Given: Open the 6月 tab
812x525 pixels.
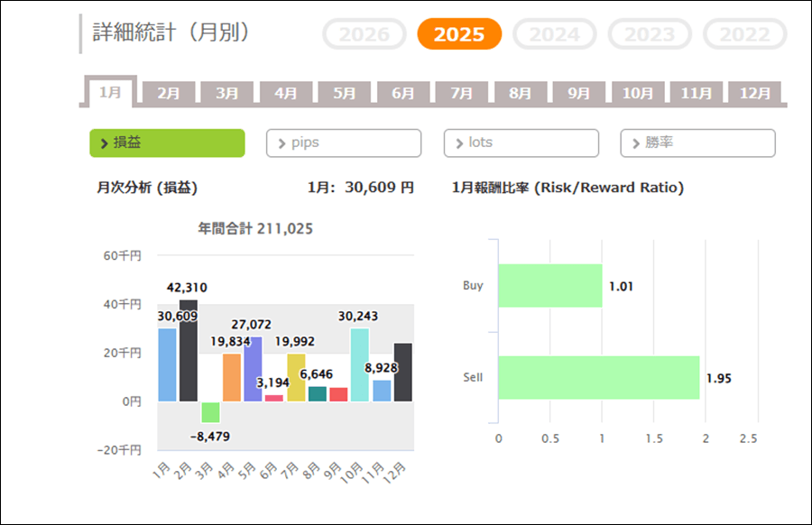Looking at the screenshot, I should [x=403, y=93].
